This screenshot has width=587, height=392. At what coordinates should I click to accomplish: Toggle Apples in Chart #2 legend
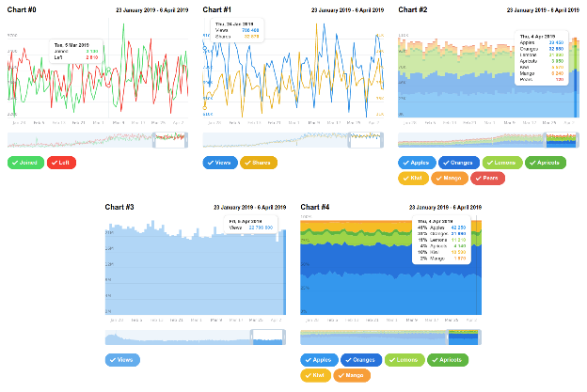click(417, 163)
